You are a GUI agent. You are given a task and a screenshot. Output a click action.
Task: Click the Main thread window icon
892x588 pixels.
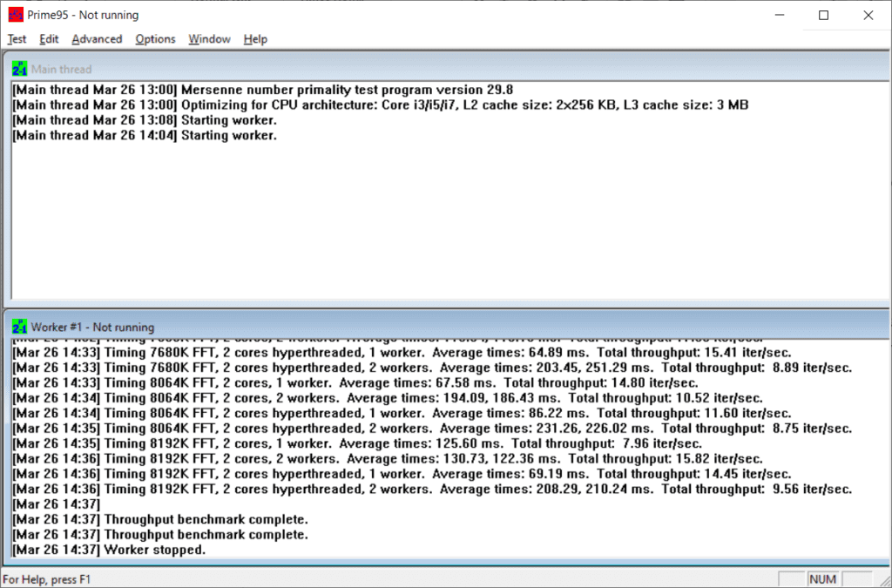19,69
